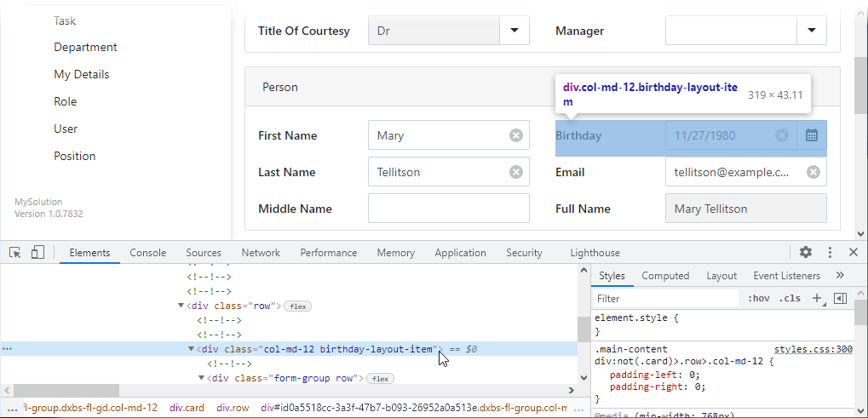Image resolution: width=868 pixels, height=418 pixels.
Task: Clear the Email field value
Action: [x=813, y=172]
